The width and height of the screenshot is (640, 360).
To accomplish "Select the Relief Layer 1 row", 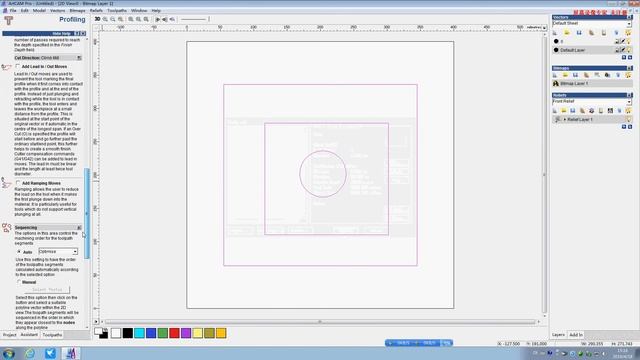I will point(592,120).
